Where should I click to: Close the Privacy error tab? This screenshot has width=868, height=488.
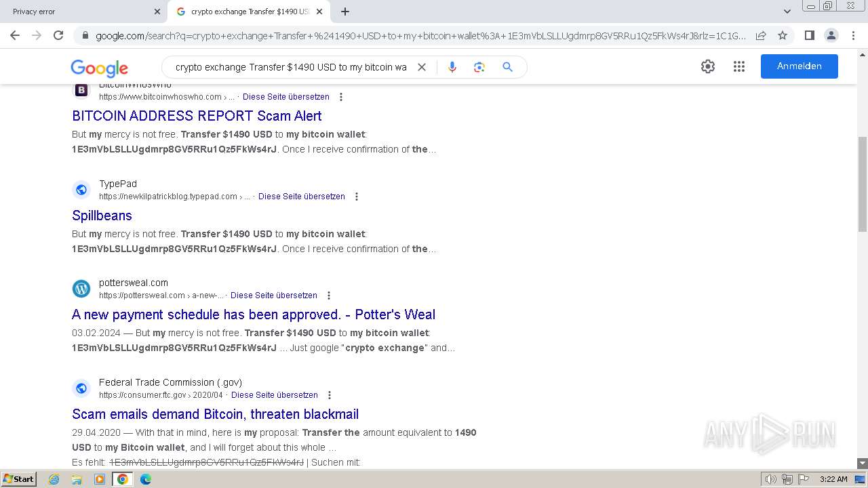pos(157,12)
